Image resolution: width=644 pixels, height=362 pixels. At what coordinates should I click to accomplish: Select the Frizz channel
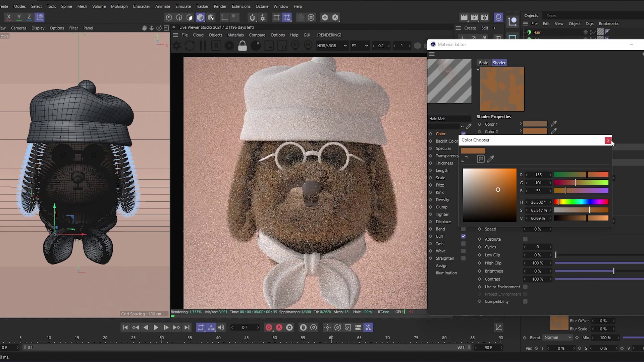(440, 185)
